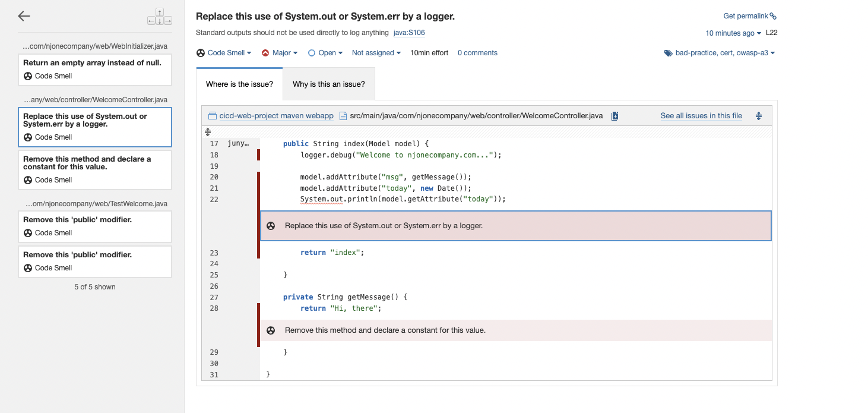Select first "Remove this 'public' modifier" issue card
Viewport: 868px width, 413px height.
(x=95, y=226)
